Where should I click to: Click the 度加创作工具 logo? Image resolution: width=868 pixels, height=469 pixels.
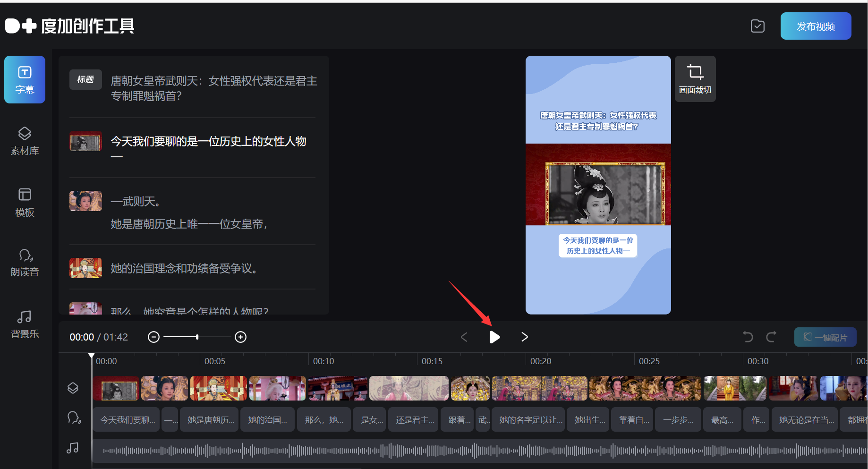tap(70, 26)
